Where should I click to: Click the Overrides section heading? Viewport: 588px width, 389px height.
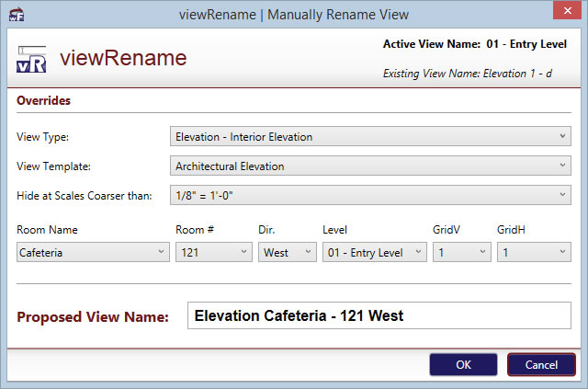click(44, 100)
